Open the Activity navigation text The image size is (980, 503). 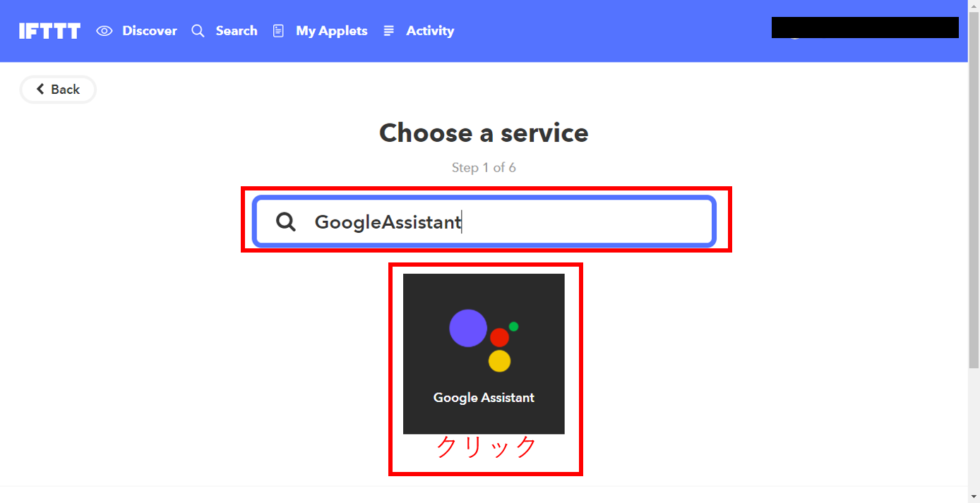tap(430, 31)
